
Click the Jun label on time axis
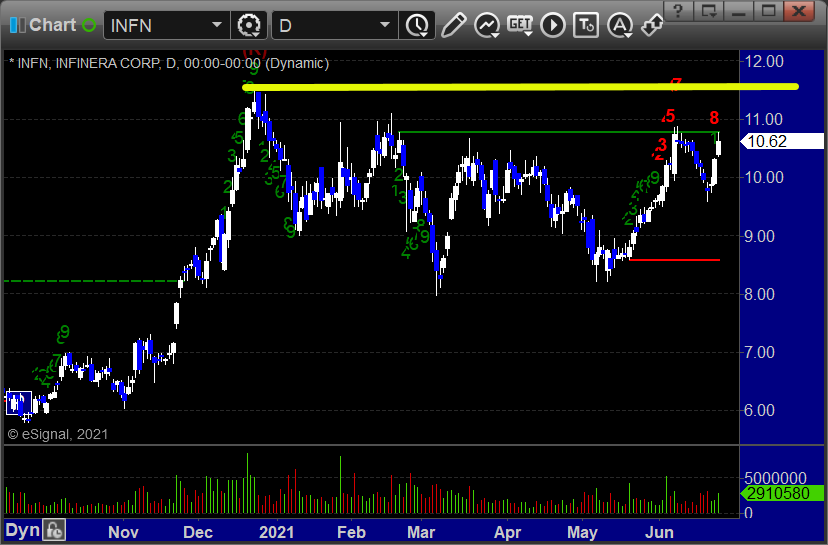[658, 532]
